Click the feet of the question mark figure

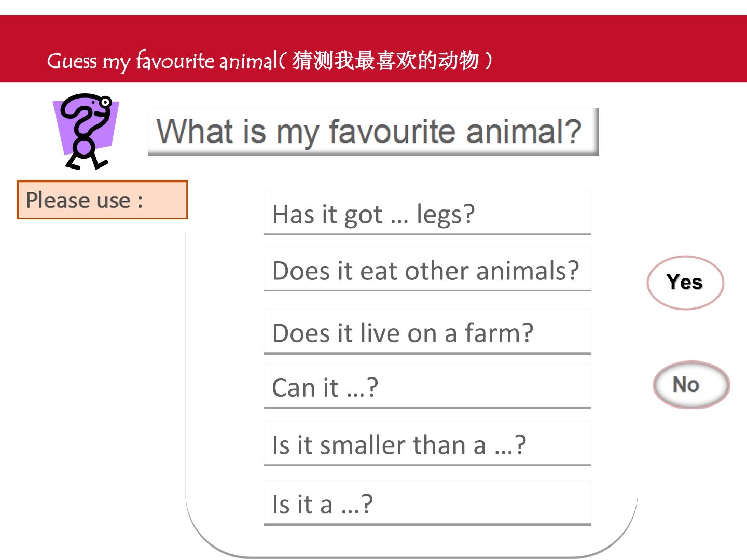click(86, 163)
